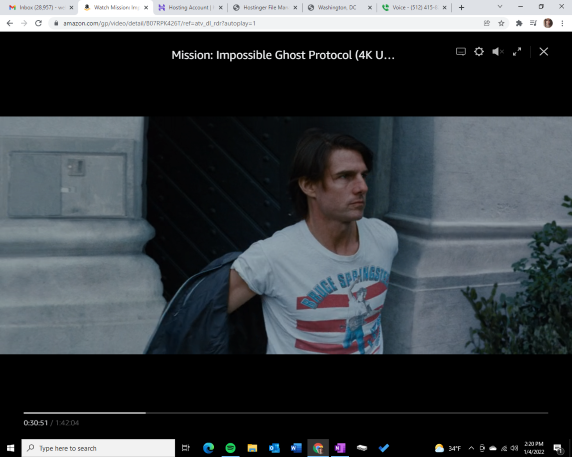This screenshot has width=572, height=457.
Task: Open the 34°F weather widget
Action: 448,448
